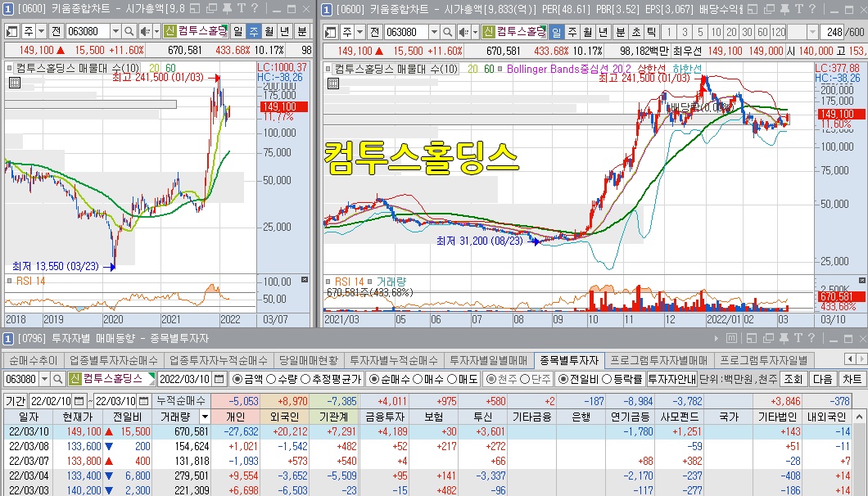Open the speaker dropdown arrow in the left chart
868x496 pixels.
(156, 32)
